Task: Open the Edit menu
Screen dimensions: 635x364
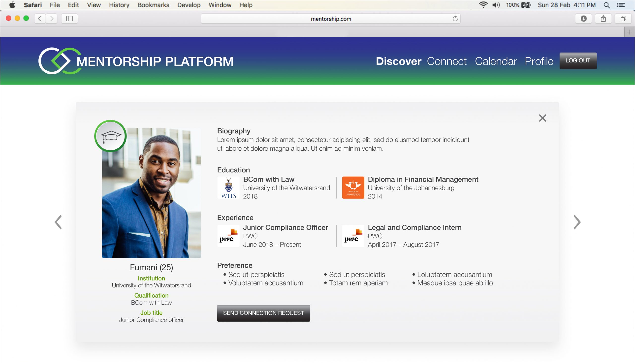Action: pyautogui.click(x=73, y=5)
